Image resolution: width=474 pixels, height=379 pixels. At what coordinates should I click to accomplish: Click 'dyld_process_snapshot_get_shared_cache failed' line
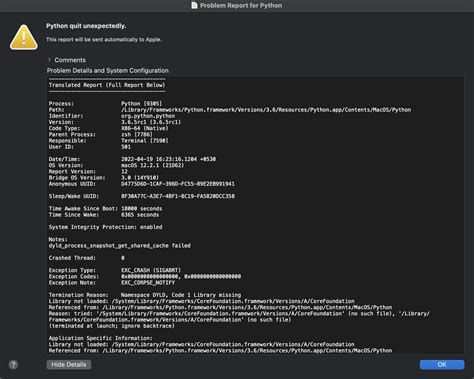(120, 245)
